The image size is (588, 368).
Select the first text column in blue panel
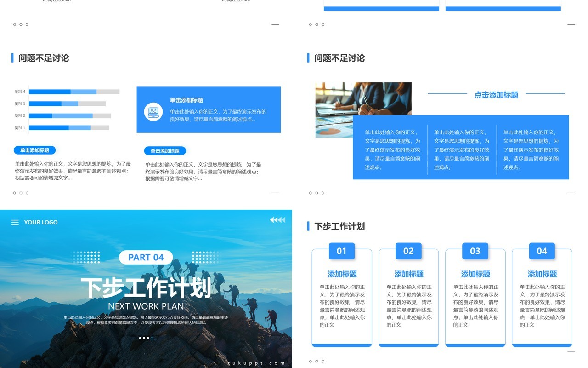coord(392,149)
